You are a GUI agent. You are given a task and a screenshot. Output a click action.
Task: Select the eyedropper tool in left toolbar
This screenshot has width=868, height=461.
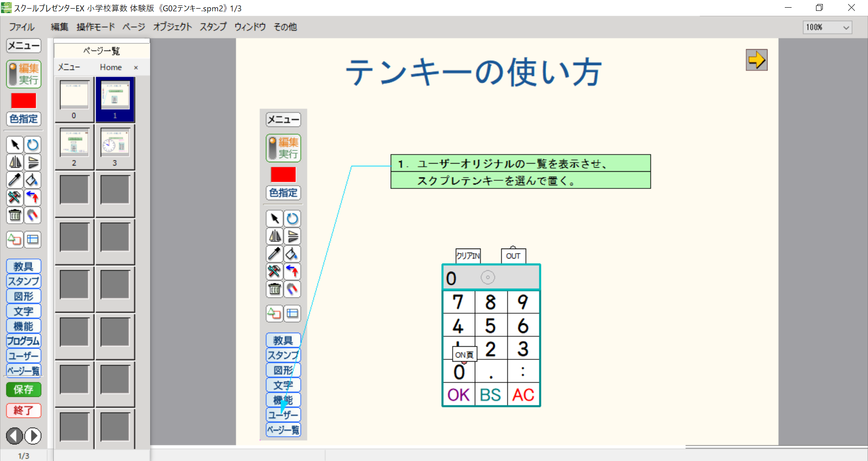click(15, 180)
